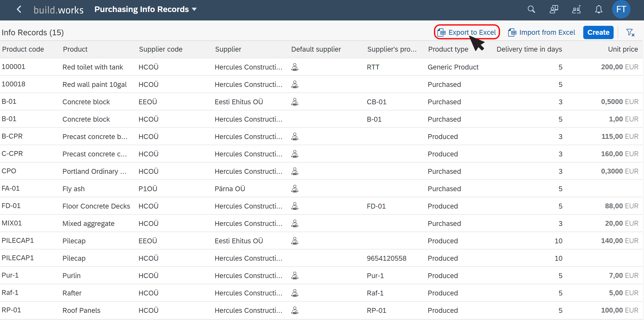Viewport: 644px width, 320px height.
Task: Click default supplier icon for Red wall paint 10gal
Action: tap(295, 84)
